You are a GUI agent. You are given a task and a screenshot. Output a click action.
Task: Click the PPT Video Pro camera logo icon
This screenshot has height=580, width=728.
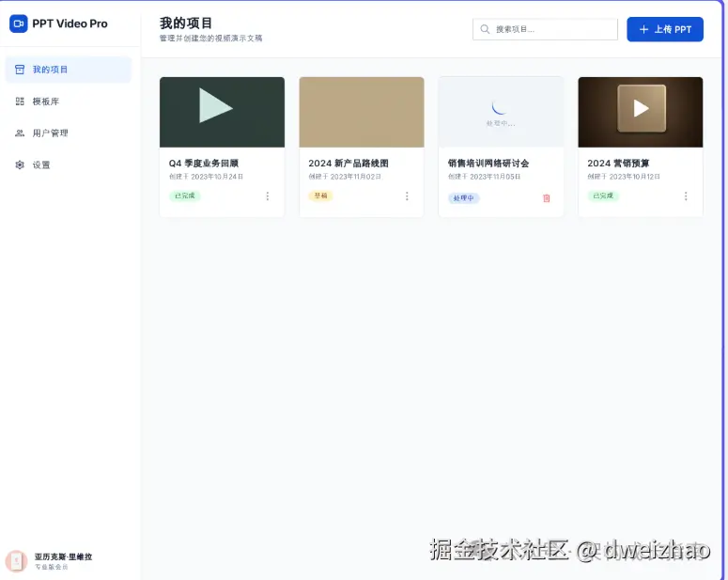point(19,24)
